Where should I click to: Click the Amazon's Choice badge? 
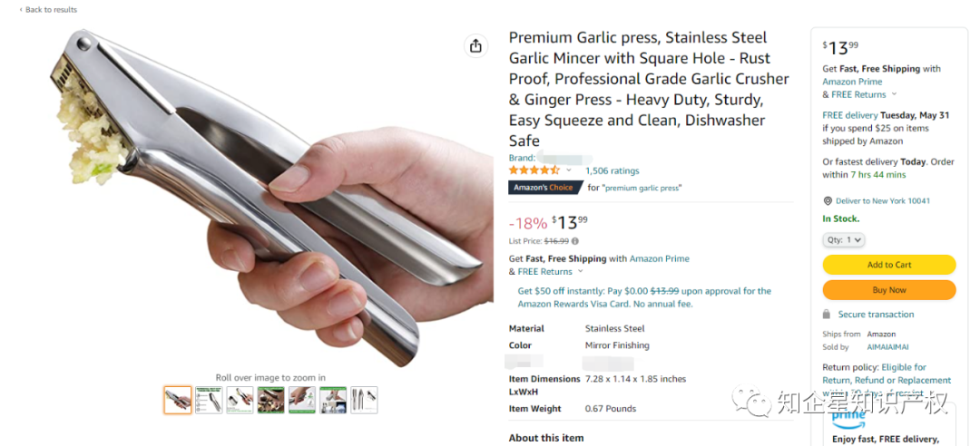coord(543,188)
